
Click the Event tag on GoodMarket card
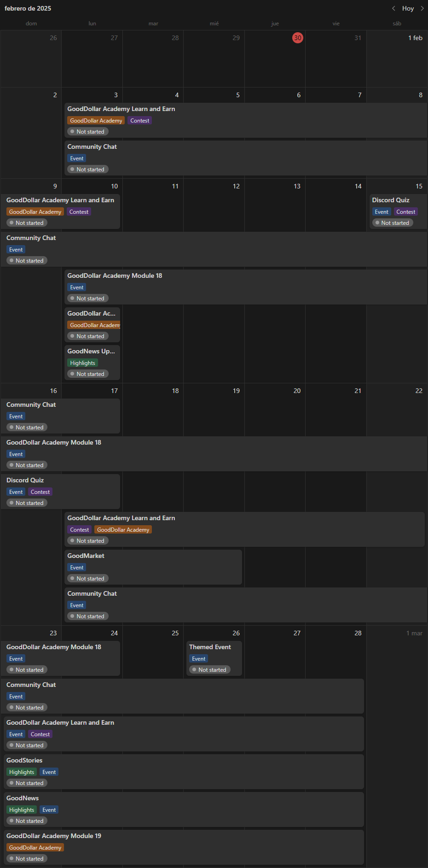[x=77, y=568]
